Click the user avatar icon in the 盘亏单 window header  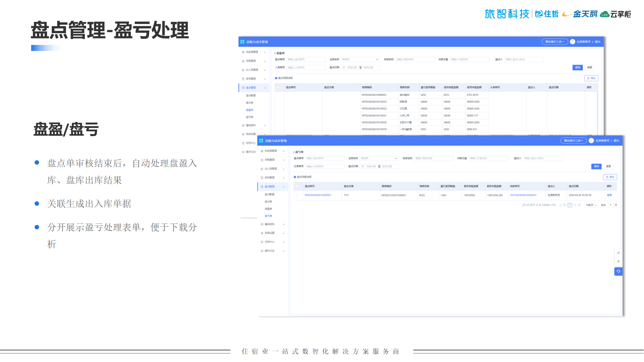pos(591,141)
